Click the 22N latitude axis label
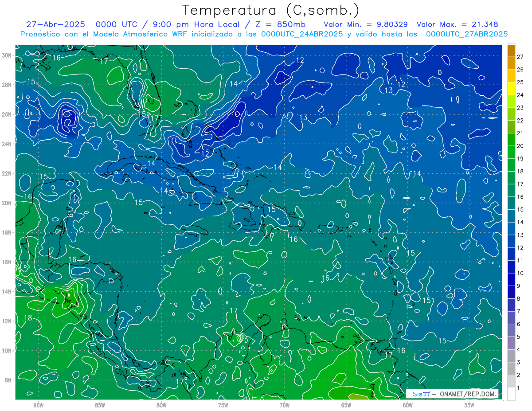 [x=7, y=173]
